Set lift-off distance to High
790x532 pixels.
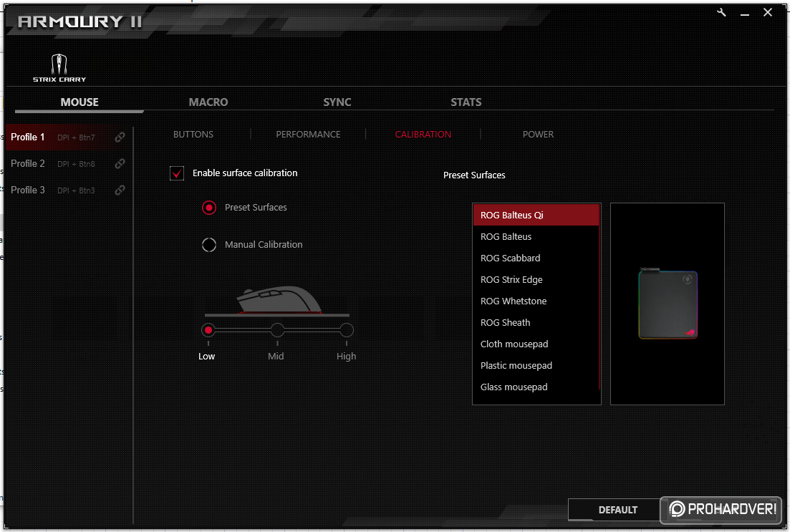pyautogui.click(x=347, y=331)
